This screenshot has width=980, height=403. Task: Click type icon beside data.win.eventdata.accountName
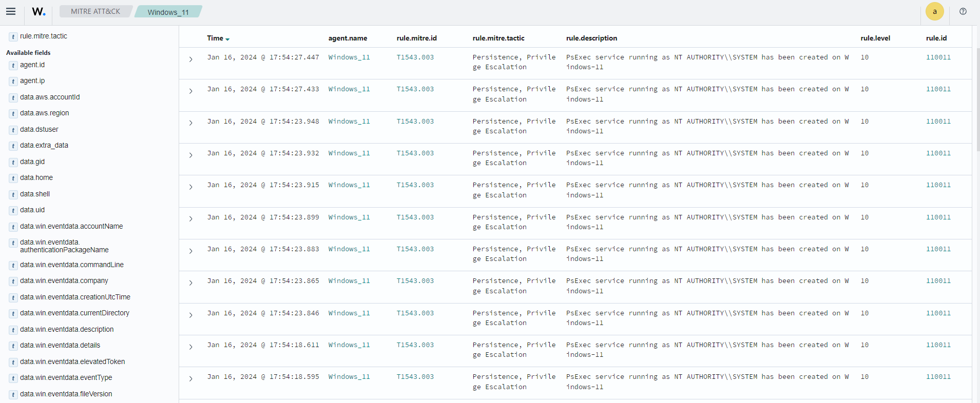tap(13, 227)
